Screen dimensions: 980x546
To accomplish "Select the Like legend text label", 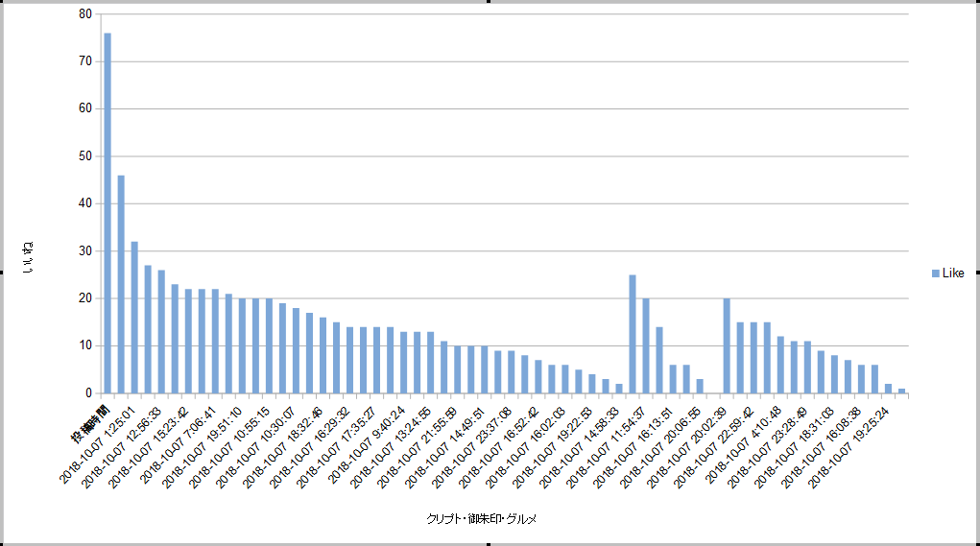I will click(953, 273).
